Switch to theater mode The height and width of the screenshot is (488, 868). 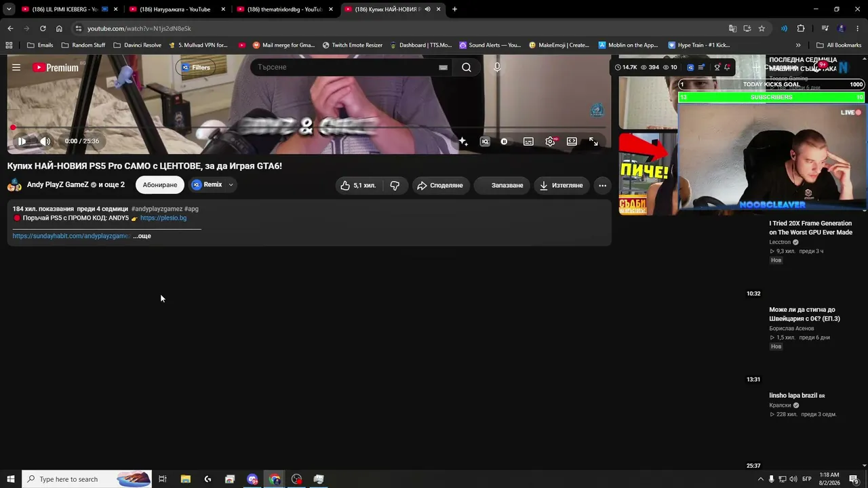point(572,141)
